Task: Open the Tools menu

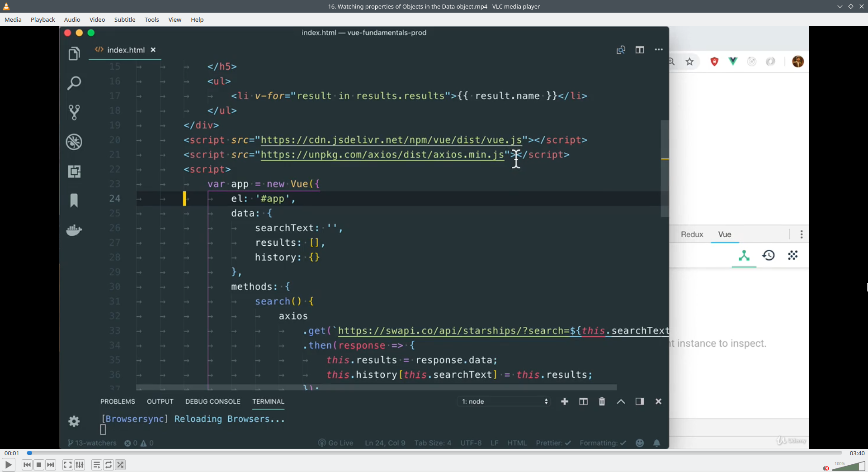Action: tap(152, 19)
